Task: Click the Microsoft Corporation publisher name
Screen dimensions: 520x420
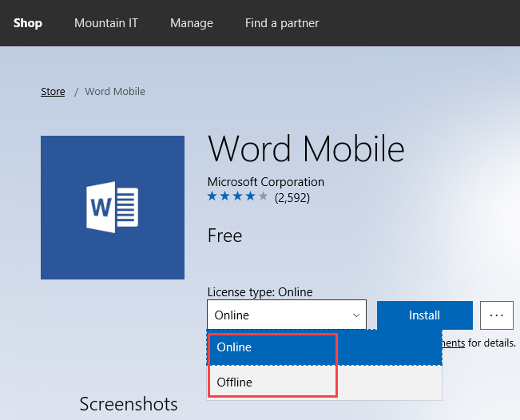Action: click(265, 182)
